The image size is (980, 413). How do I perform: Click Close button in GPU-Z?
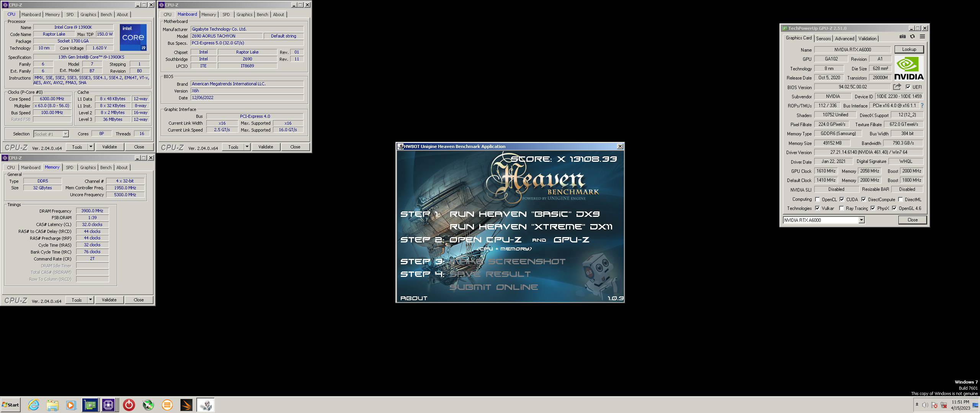tap(912, 220)
